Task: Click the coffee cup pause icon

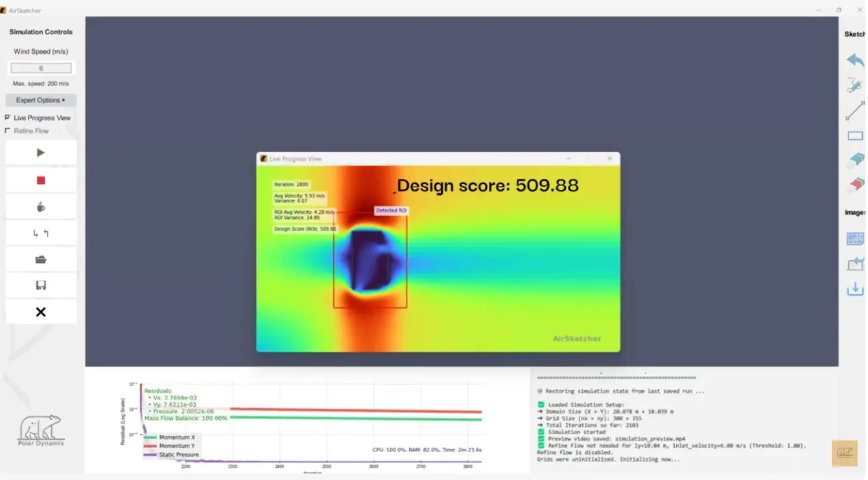Action: pyautogui.click(x=41, y=205)
